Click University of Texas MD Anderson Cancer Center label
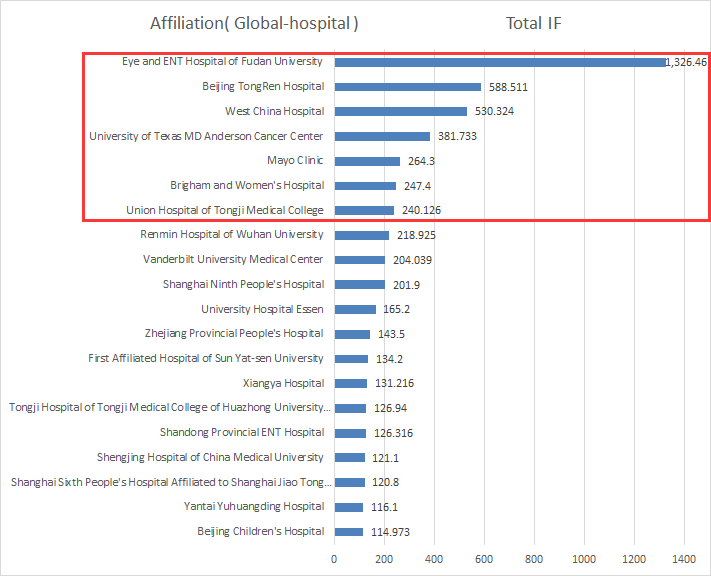Viewport: 711px width, 576px height. pos(206,136)
